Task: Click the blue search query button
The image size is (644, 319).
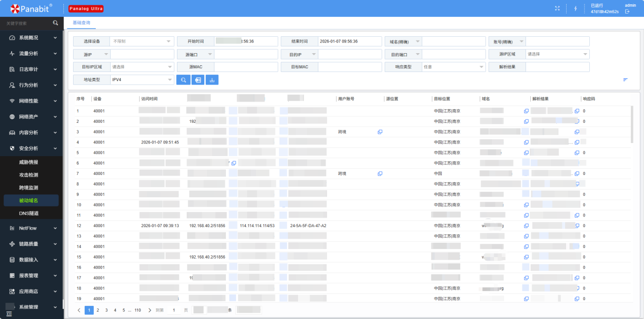Action: coord(183,80)
